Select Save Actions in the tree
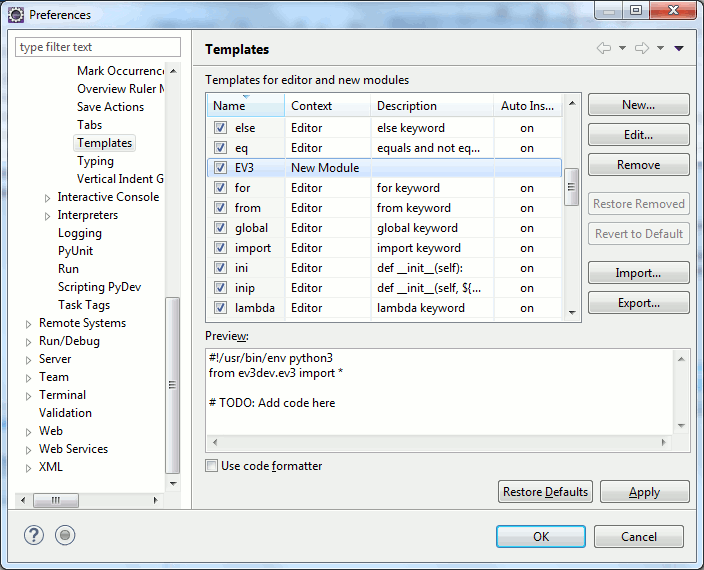Viewport: 704px width, 570px height. [x=110, y=107]
